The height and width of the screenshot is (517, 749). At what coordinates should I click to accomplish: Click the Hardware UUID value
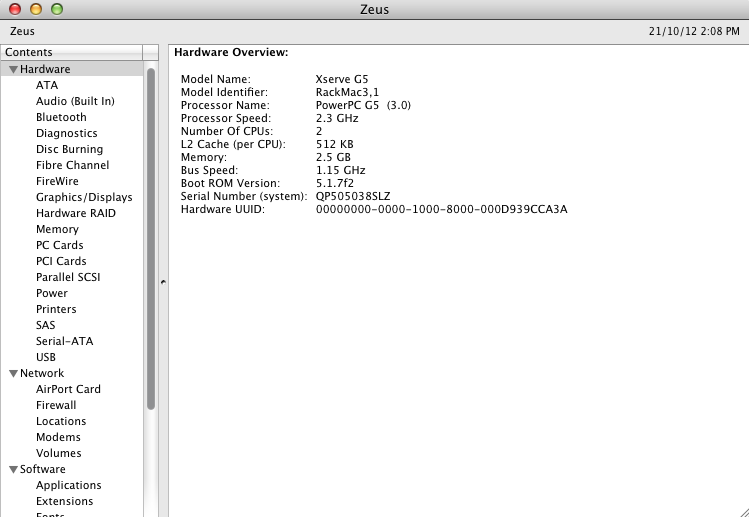[x=441, y=209]
